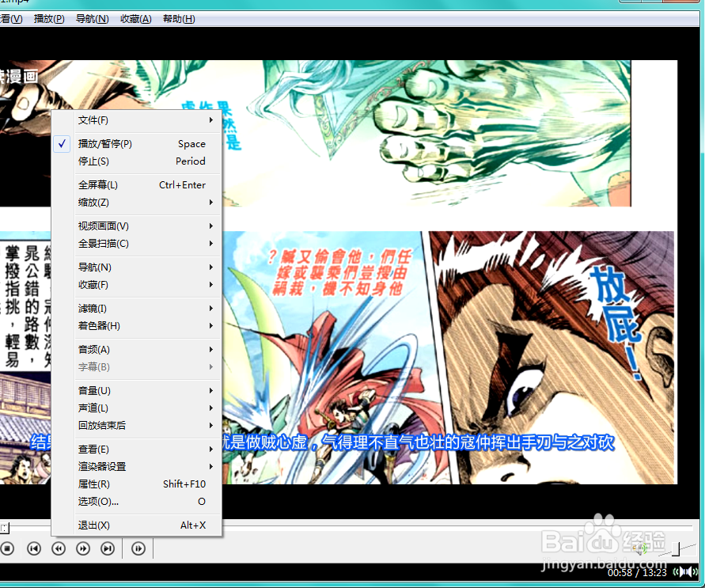Adjust the volume slider
Screen dimensions: 705x588
675,549
